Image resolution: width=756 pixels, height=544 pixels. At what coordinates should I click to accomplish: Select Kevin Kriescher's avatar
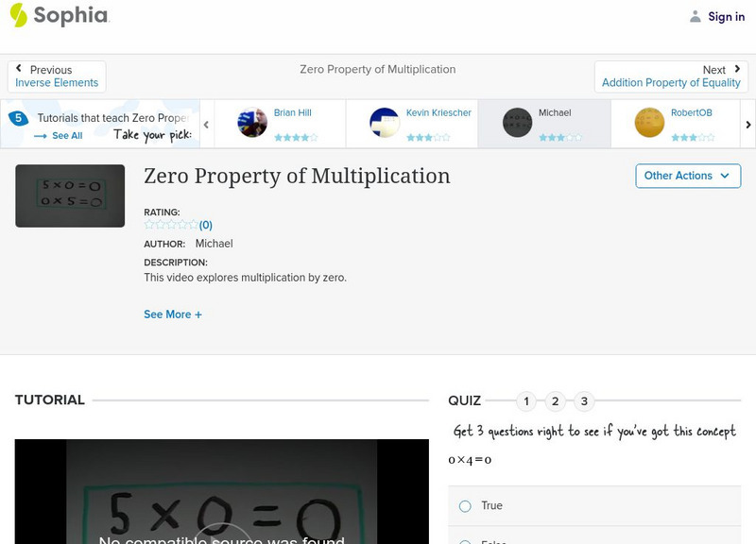tap(384, 123)
